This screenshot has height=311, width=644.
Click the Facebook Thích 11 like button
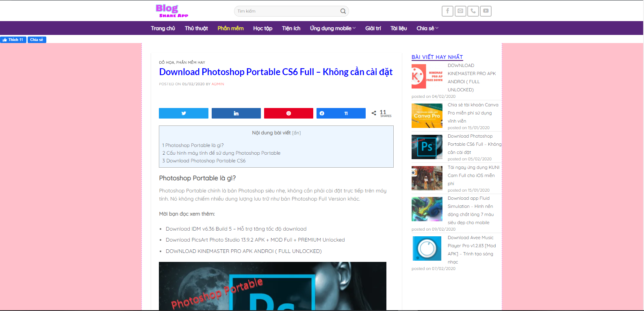[13, 40]
